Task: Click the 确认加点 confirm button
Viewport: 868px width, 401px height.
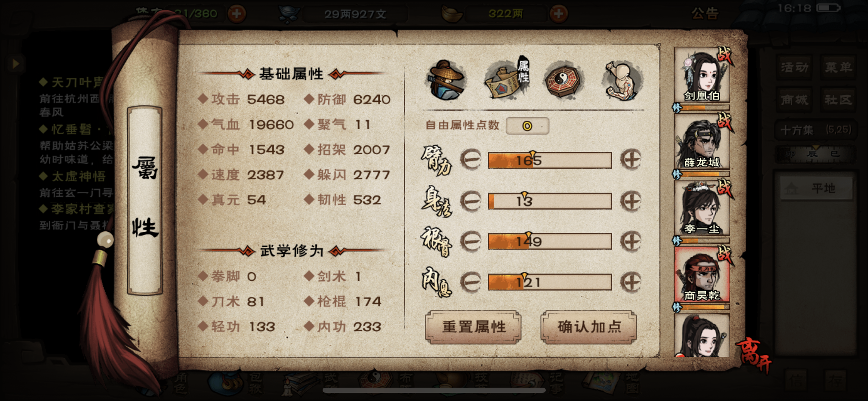Action: (x=589, y=327)
